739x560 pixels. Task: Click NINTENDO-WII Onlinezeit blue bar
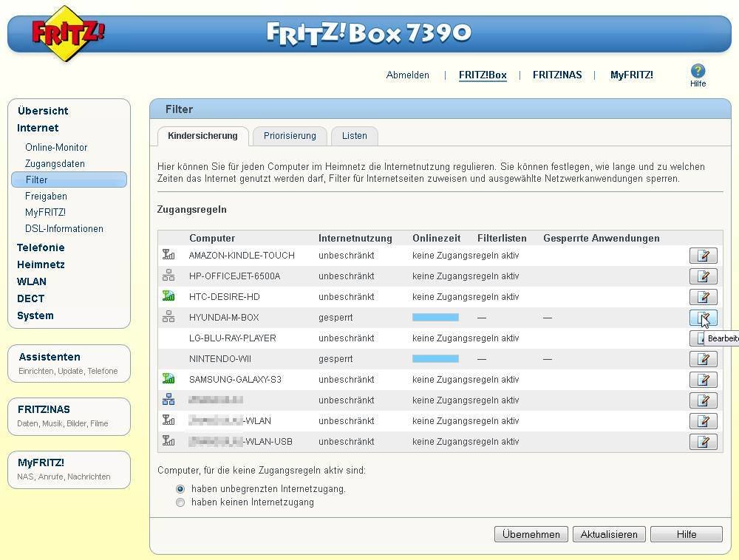coord(435,359)
